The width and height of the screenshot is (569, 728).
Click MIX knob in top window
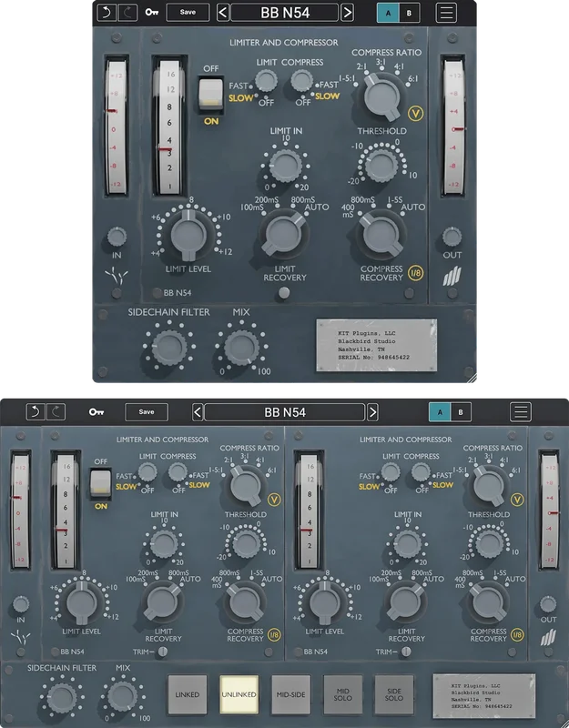pyautogui.click(x=241, y=348)
